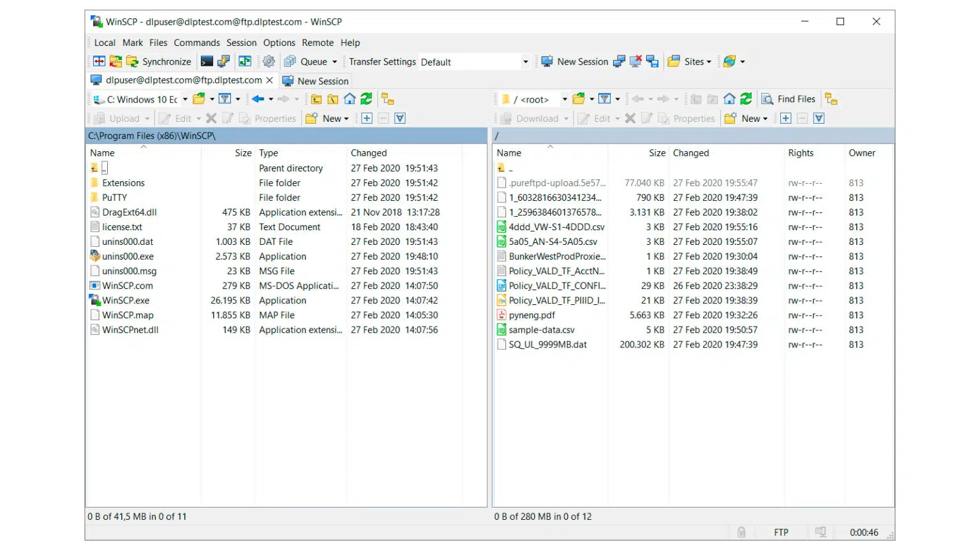Open the Transfer Settings Default combo box
The image size is (980, 551).
(474, 62)
